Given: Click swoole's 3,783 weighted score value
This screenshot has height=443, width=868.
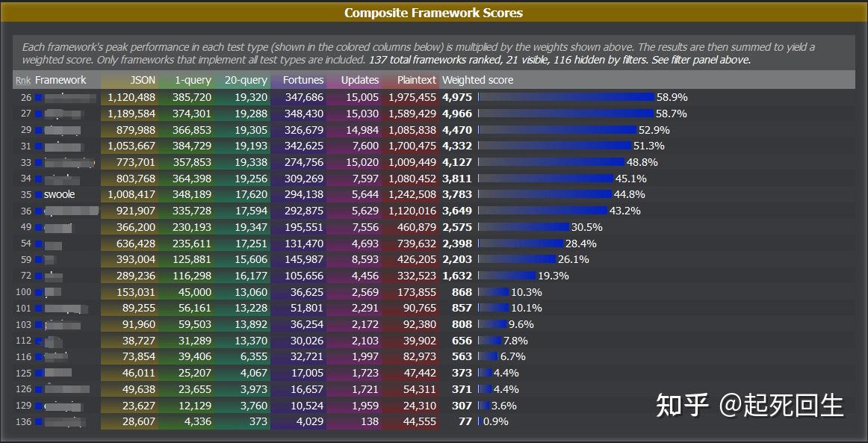Looking at the screenshot, I should 456,195.
